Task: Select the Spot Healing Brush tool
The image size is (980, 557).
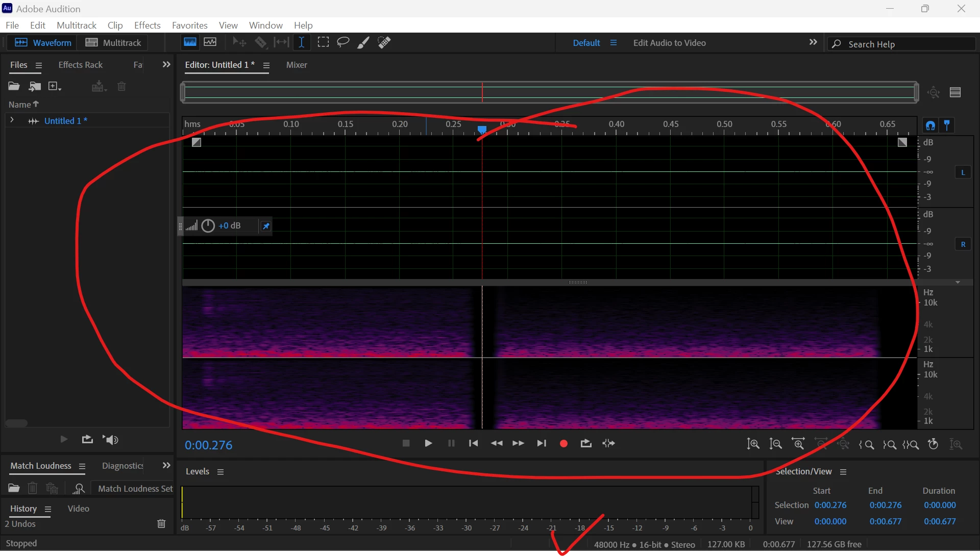Action: tap(384, 42)
